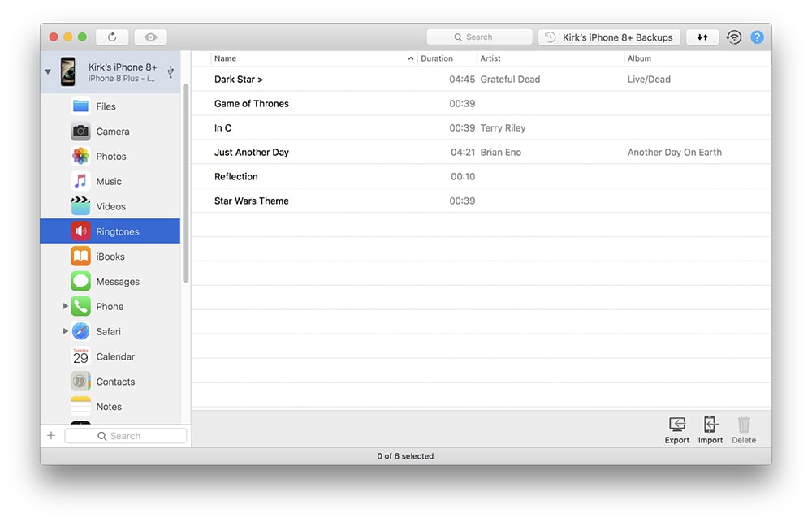Toggle the Quick Look eye button
Screen dimensions: 812x522
click(151, 37)
